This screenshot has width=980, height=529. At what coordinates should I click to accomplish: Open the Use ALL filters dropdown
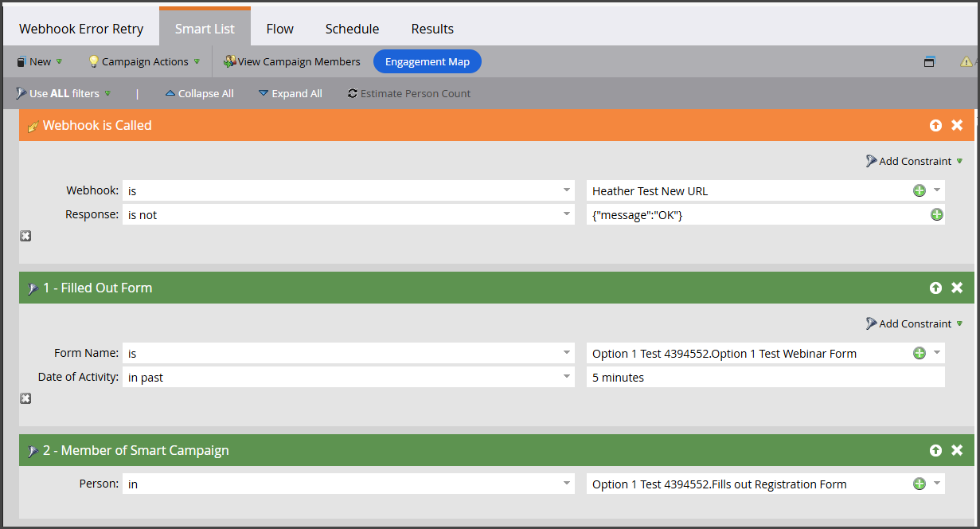point(63,93)
